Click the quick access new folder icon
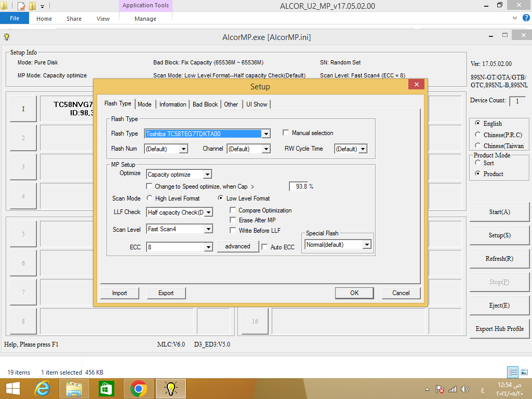The width and height of the screenshot is (532, 399). [32, 6]
